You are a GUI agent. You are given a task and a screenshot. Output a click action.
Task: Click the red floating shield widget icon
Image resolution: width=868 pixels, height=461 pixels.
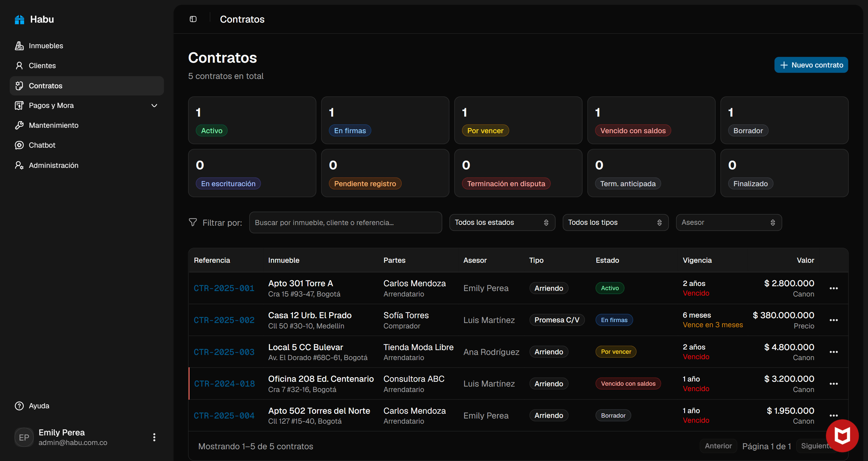pos(842,436)
